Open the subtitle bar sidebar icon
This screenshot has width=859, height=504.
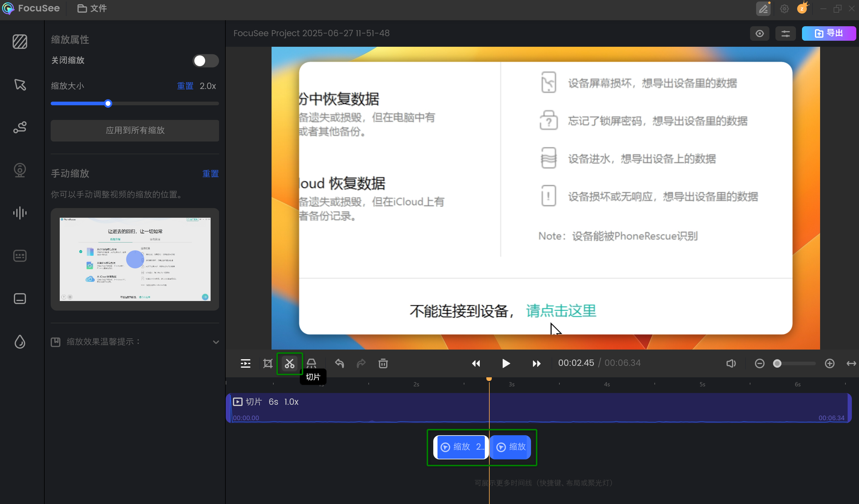20,299
